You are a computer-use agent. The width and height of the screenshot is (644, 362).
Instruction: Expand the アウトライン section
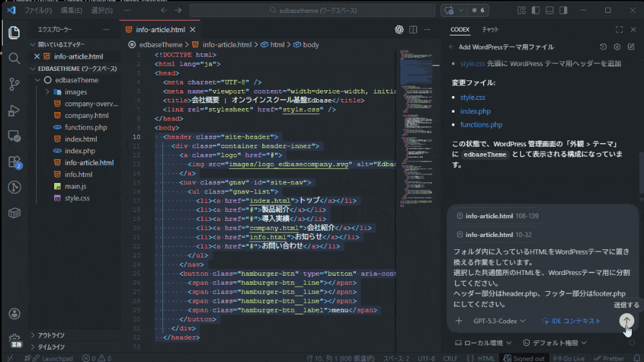coord(51,335)
